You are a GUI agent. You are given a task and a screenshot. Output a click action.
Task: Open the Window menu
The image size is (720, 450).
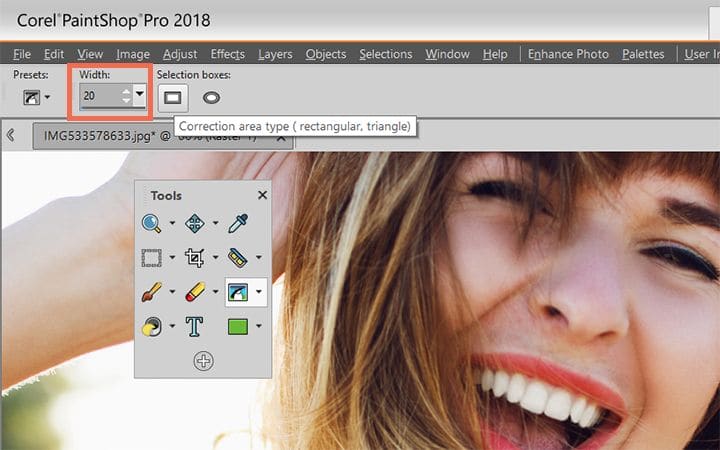point(447,54)
